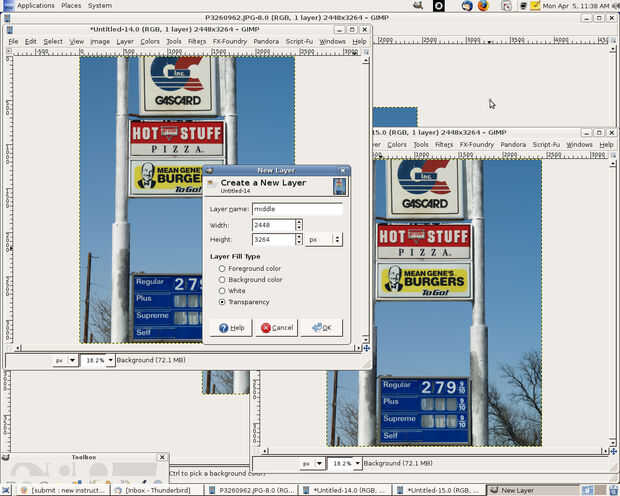620x496 pixels.
Task: Open Script-Fu menu in Untitled-14 window
Action: click(x=299, y=41)
